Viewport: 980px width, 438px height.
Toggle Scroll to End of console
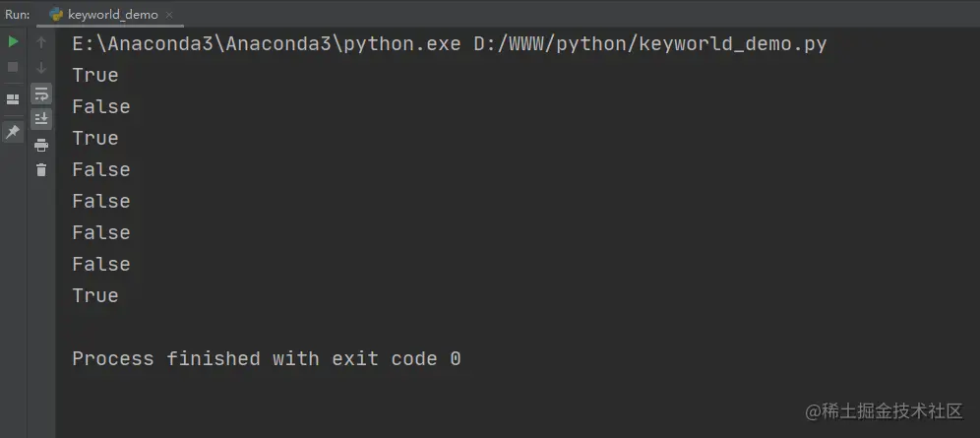coord(41,119)
